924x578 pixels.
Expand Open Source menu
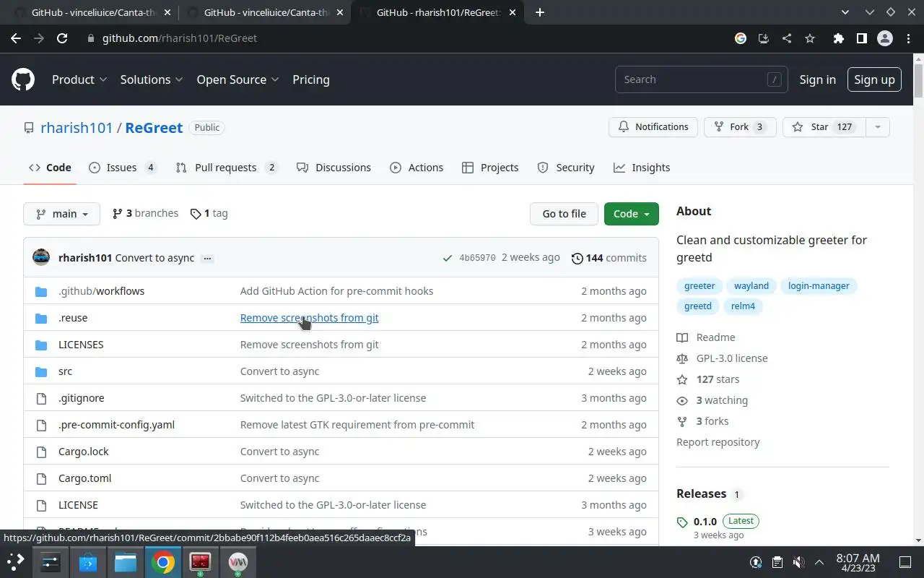[x=237, y=79]
